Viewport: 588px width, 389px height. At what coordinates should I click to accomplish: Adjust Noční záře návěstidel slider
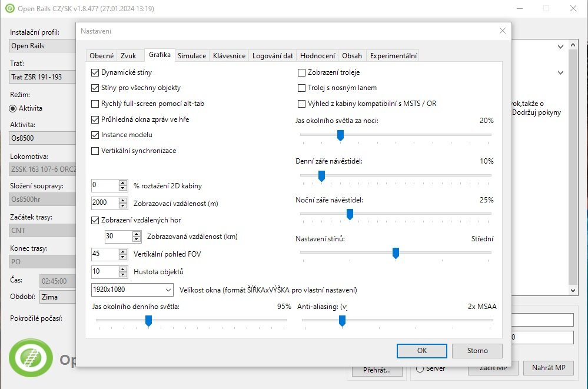tap(350, 214)
